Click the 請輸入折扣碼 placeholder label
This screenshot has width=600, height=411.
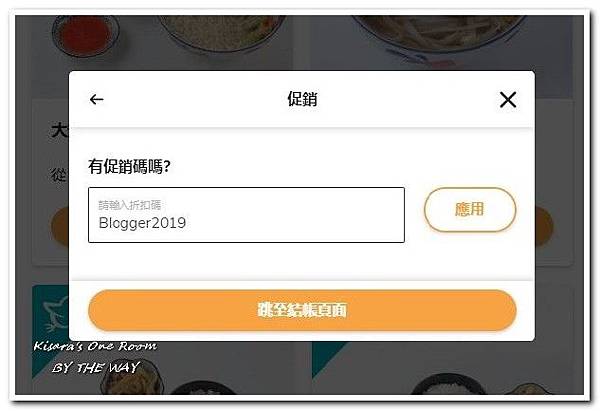(129, 205)
